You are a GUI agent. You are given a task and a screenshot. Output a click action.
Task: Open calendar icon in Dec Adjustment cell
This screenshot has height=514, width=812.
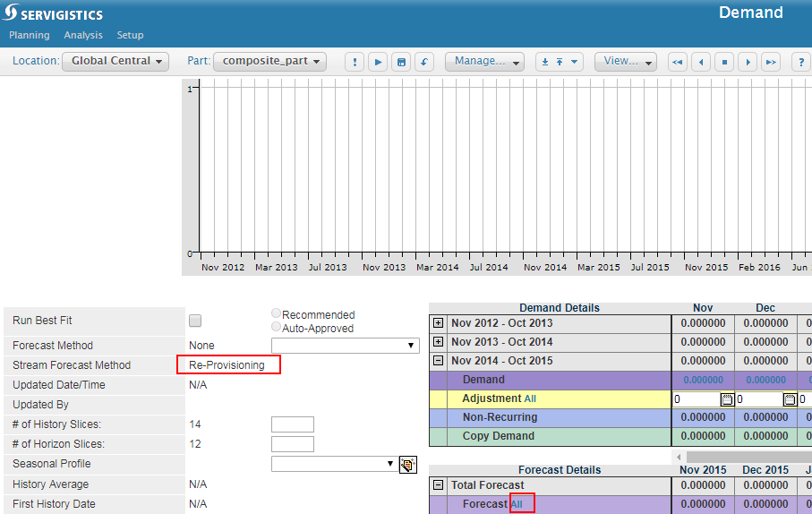coord(790,399)
